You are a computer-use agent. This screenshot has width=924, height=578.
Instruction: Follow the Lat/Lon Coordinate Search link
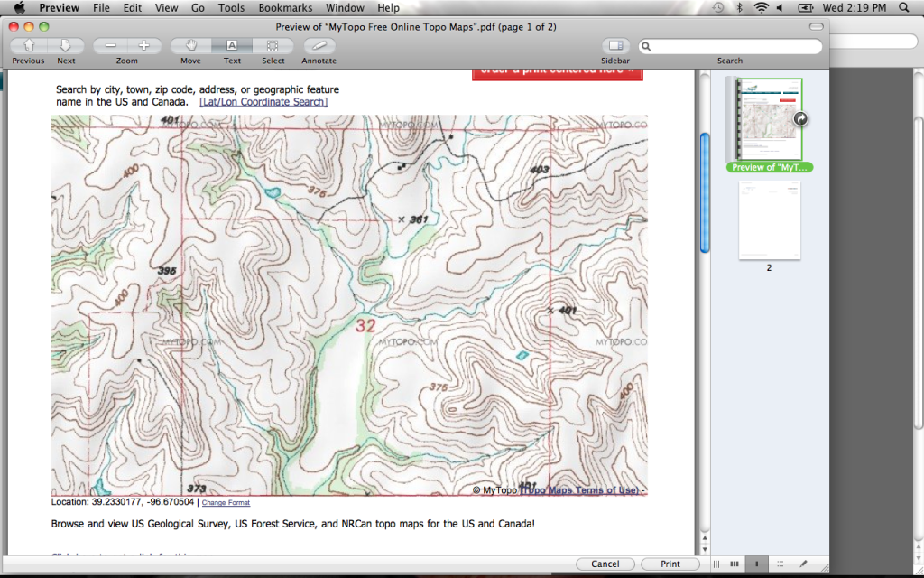(x=263, y=102)
